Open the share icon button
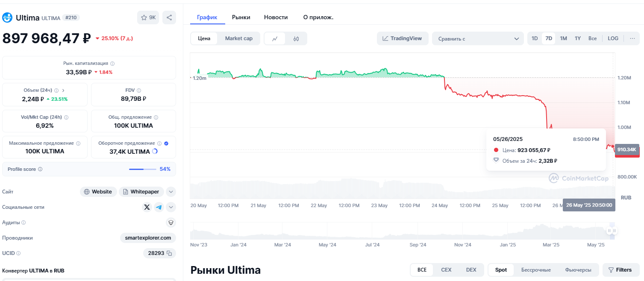The height and width of the screenshot is (281, 644). click(169, 18)
